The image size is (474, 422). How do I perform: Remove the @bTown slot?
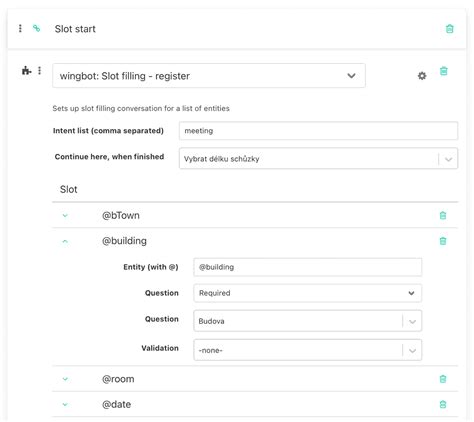443,215
